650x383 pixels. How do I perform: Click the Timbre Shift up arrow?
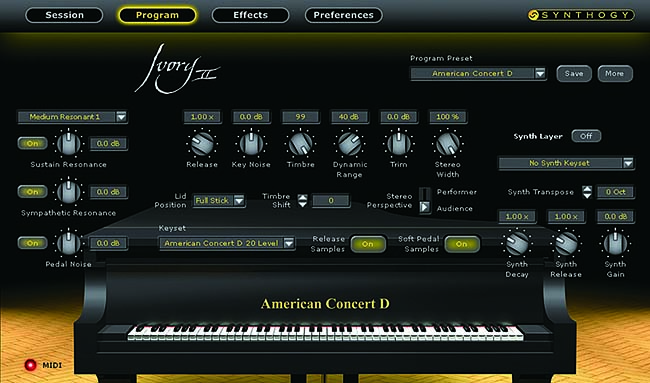point(303,197)
